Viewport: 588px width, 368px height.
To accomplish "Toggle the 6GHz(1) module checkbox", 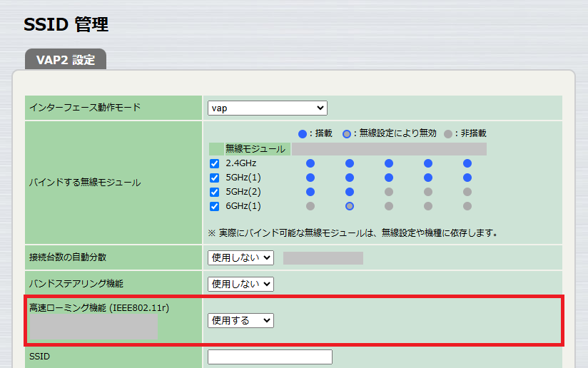I will click(x=215, y=206).
